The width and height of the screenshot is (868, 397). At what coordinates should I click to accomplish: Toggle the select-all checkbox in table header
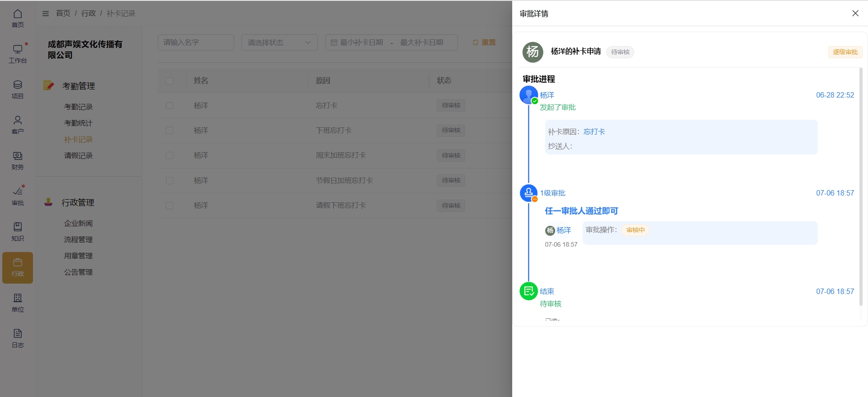[170, 81]
